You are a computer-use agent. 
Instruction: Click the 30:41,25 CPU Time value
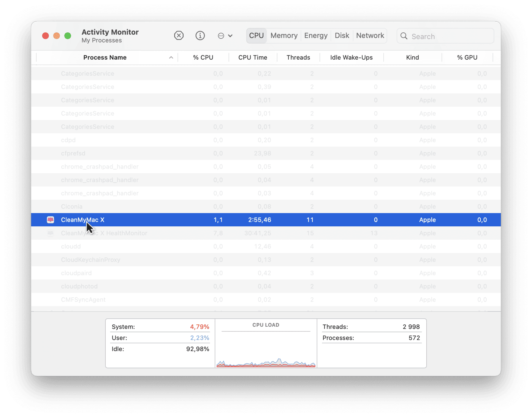258,233
